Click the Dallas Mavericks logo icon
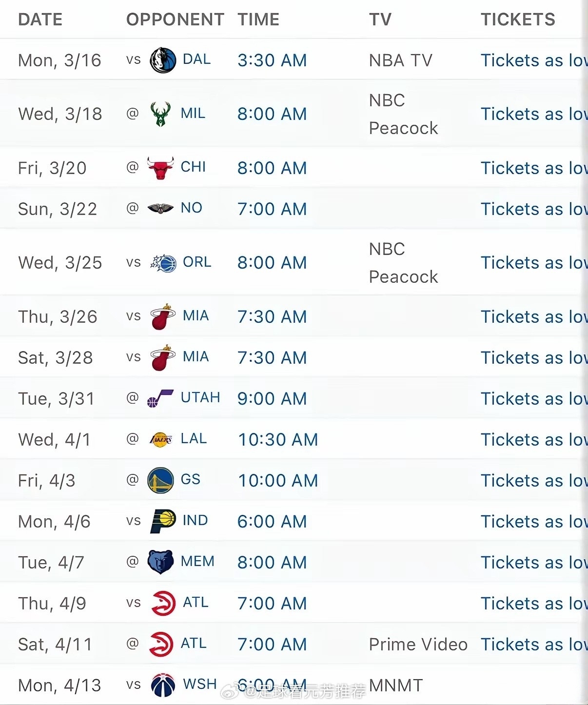Screen dimensions: 588x705 coord(163,60)
